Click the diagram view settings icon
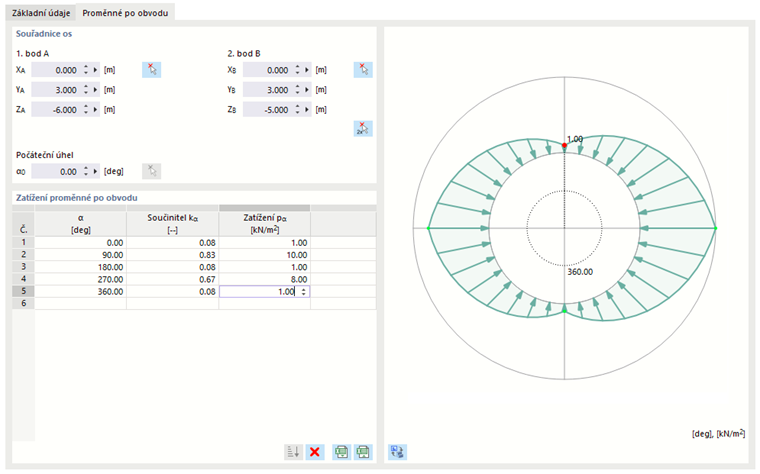This screenshot has height=474, width=760. (x=397, y=452)
